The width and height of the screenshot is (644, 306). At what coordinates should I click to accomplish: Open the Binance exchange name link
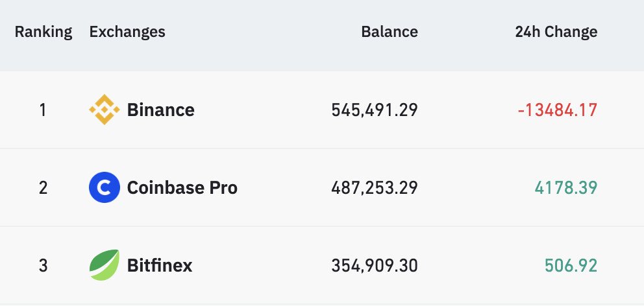click(160, 110)
